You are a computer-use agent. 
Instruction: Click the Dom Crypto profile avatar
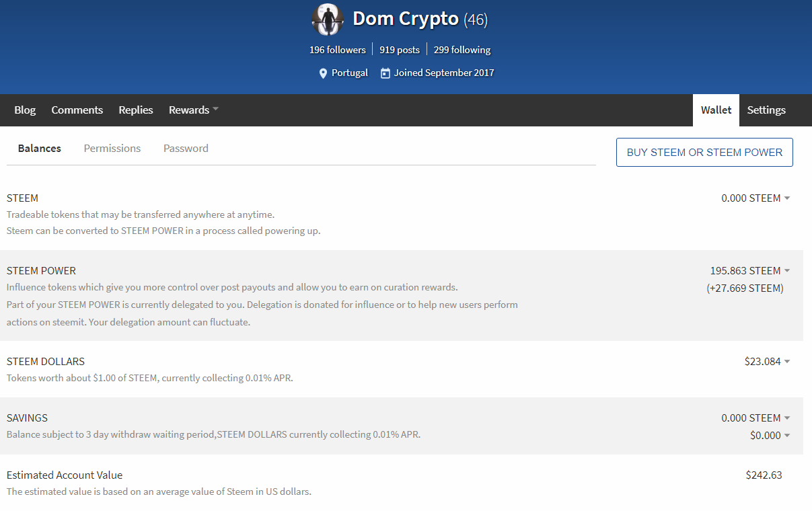tap(328, 19)
